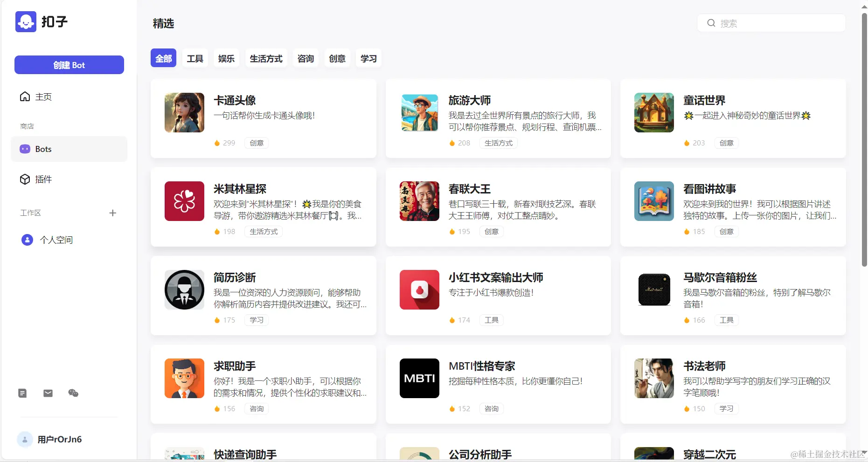Open the 看图讲故事 bot icon
The width and height of the screenshot is (868, 462).
654,201
